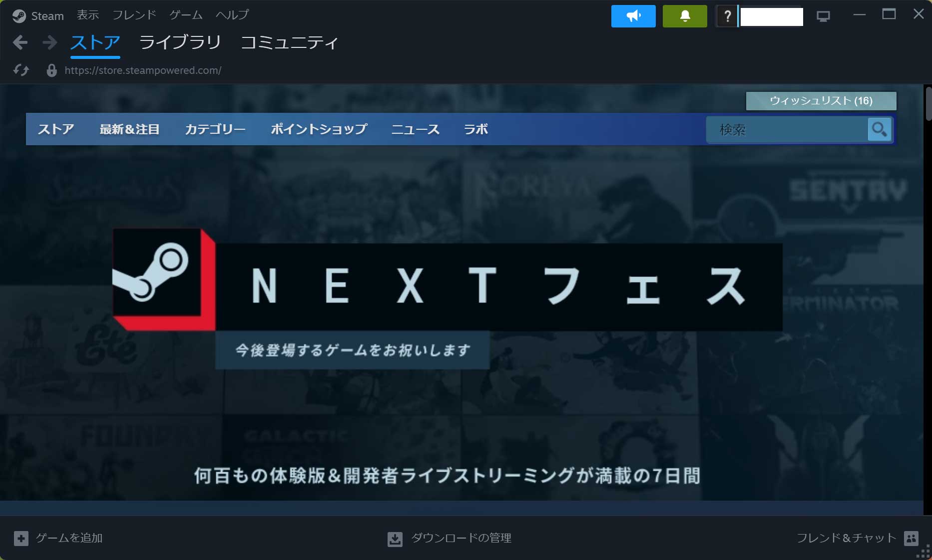Open the ゲーム menu
The width and height of the screenshot is (932, 560).
(185, 14)
